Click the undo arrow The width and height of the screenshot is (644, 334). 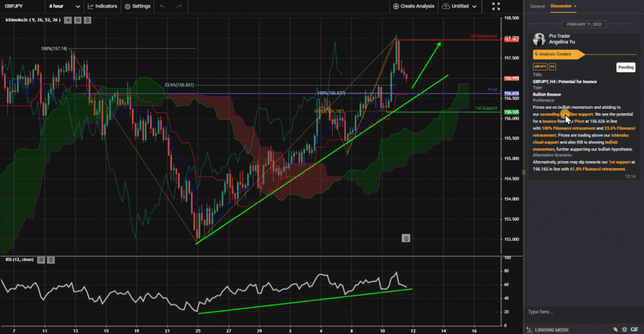[163, 6]
